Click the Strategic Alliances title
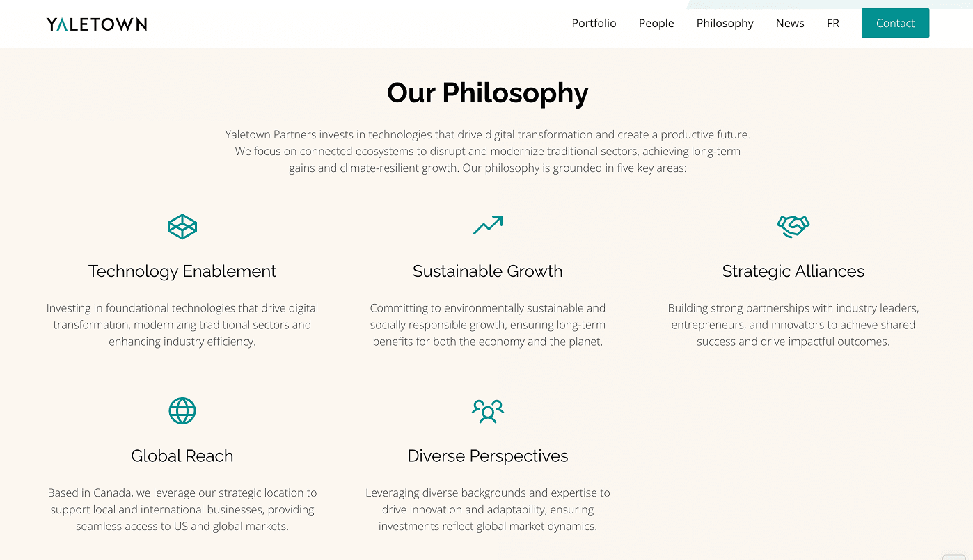The width and height of the screenshot is (973, 560). coord(793,271)
